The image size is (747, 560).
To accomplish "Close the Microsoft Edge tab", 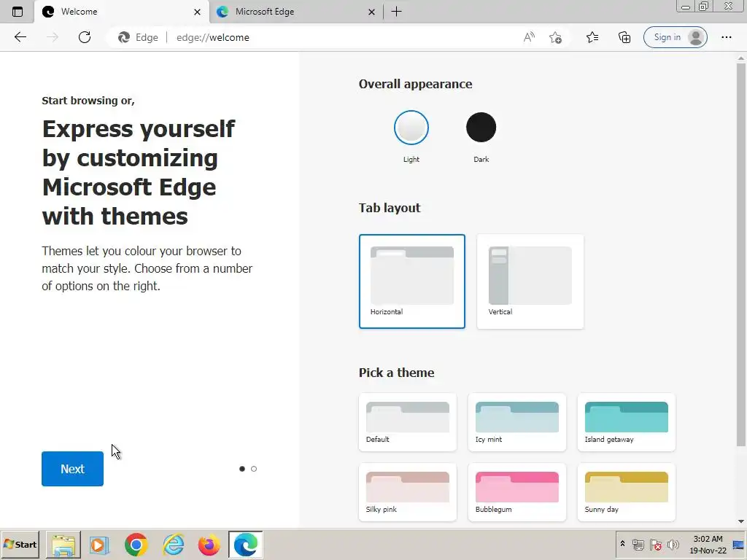I will [371, 12].
